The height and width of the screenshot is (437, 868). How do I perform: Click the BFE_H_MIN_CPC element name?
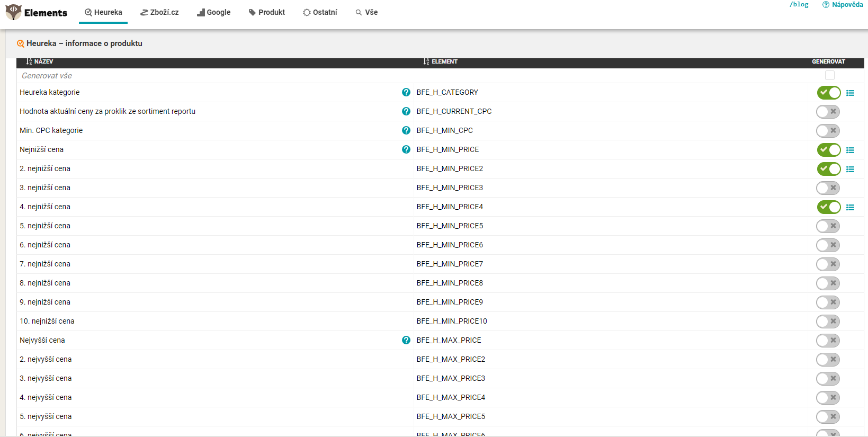pyautogui.click(x=444, y=130)
